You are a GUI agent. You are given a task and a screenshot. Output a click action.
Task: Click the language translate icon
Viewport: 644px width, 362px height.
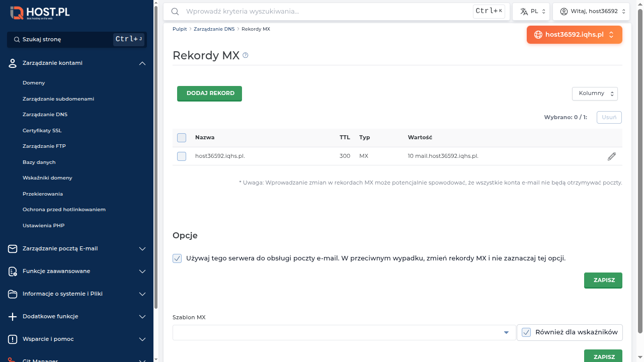click(x=524, y=11)
